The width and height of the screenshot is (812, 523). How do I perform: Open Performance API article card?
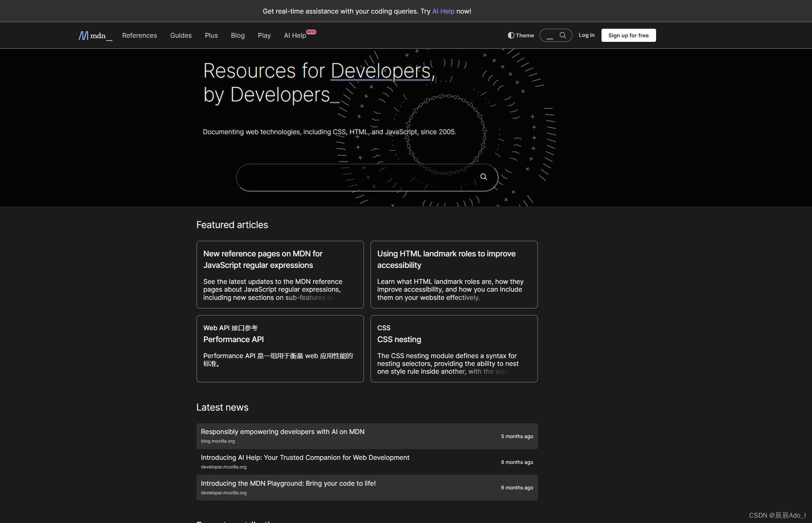click(x=233, y=339)
